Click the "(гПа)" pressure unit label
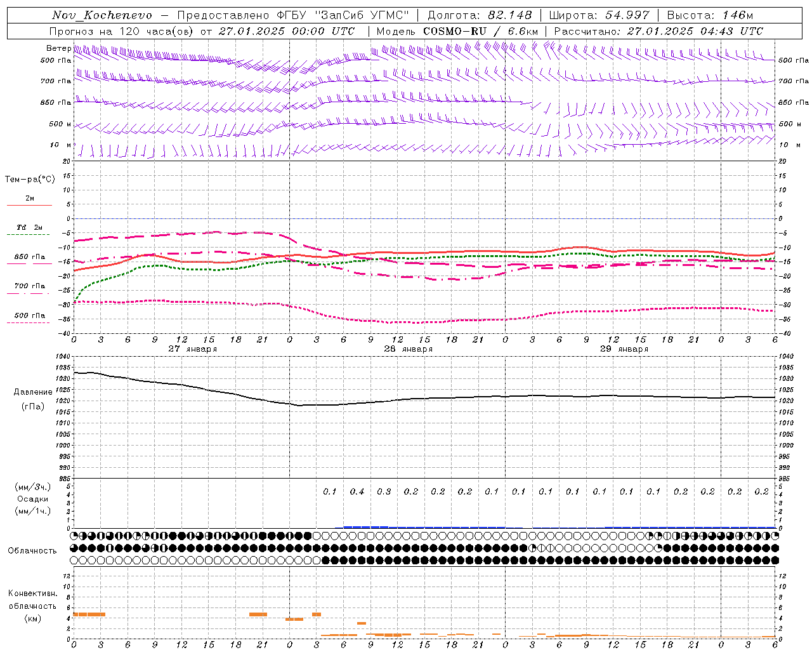 33,407
